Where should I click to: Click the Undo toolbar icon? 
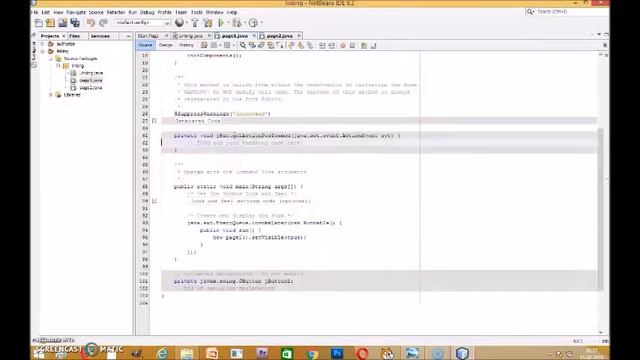(91, 23)
